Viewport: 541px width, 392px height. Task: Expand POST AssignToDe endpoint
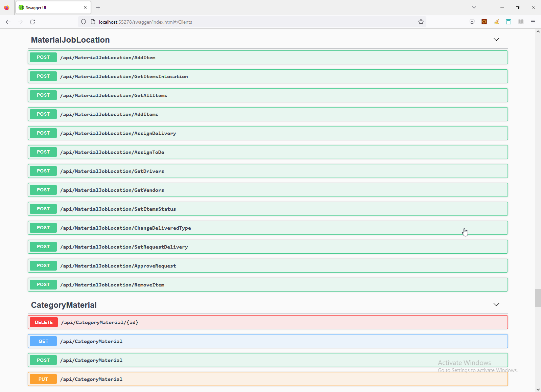[268, 152]
